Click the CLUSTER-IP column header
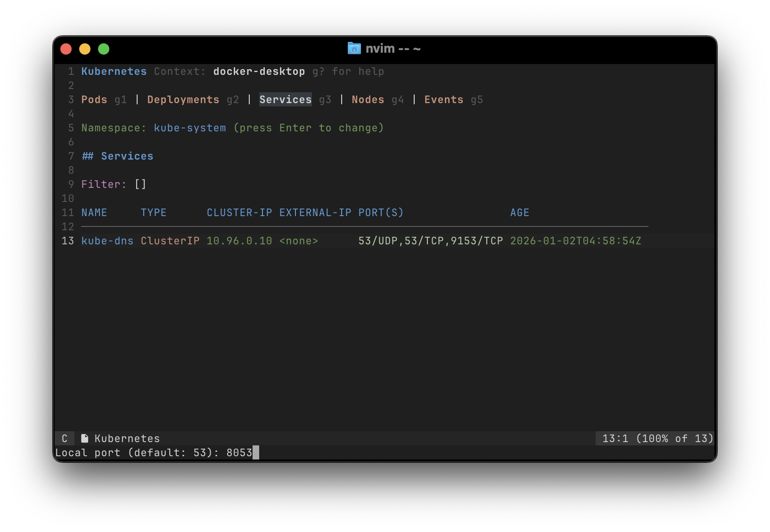The width and height of the screenshot is (770, 532). tap(239, 213)
